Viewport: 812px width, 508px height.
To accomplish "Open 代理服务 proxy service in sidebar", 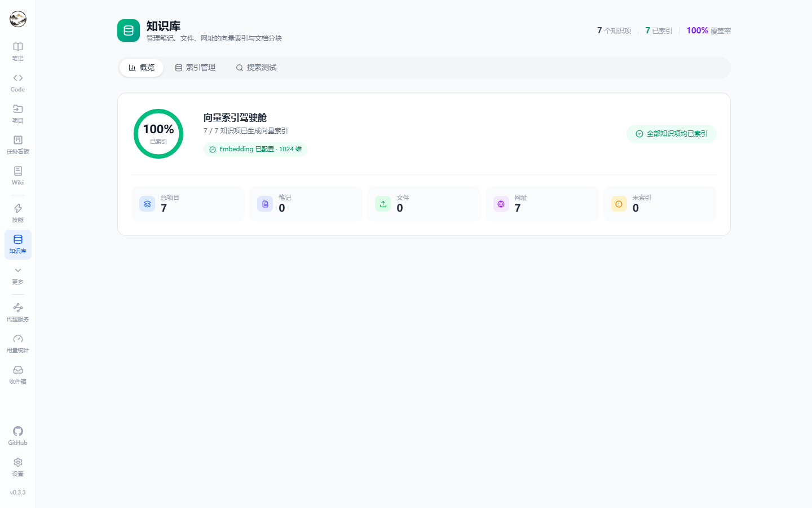I will coord(18,312).
